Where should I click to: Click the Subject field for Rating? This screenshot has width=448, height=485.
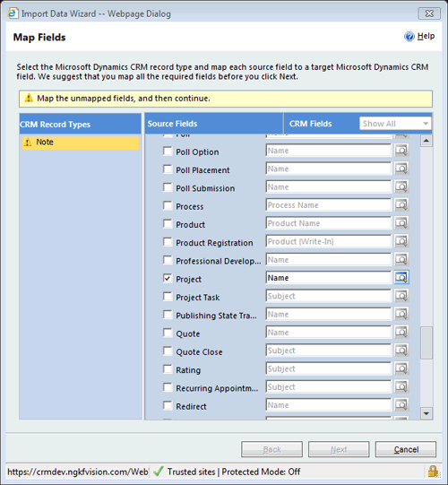coord(328,368)
